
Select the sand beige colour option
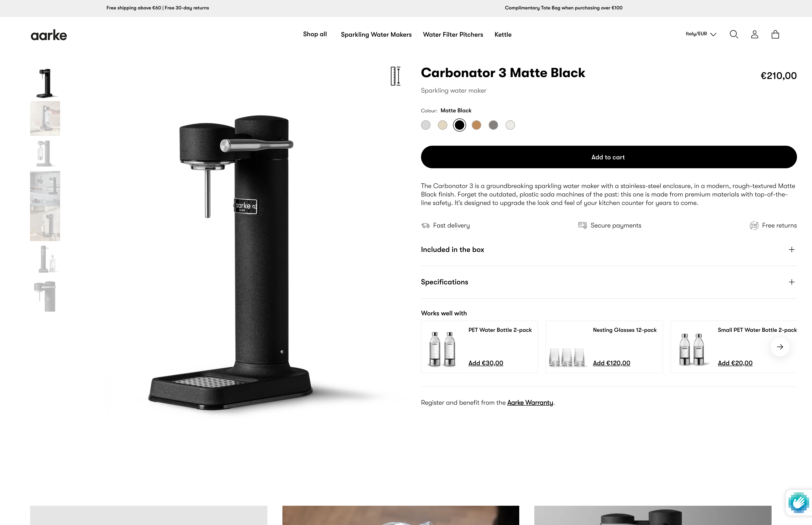click(x=442, y=125)
